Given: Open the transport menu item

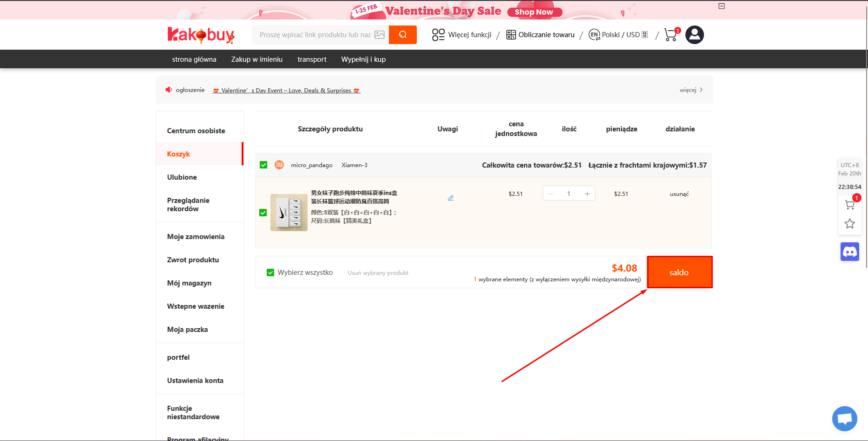Looking at the screenshot, I should pos(311,59).
